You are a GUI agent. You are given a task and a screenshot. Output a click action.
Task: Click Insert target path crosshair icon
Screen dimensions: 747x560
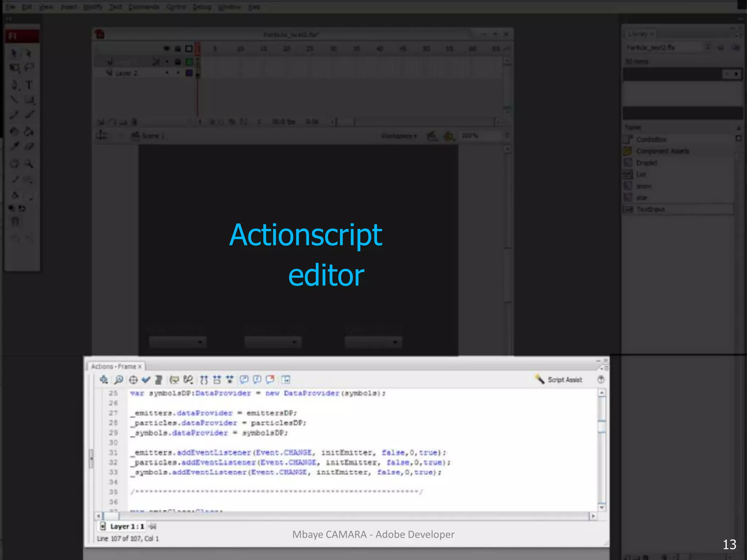(x=133, y=380)
